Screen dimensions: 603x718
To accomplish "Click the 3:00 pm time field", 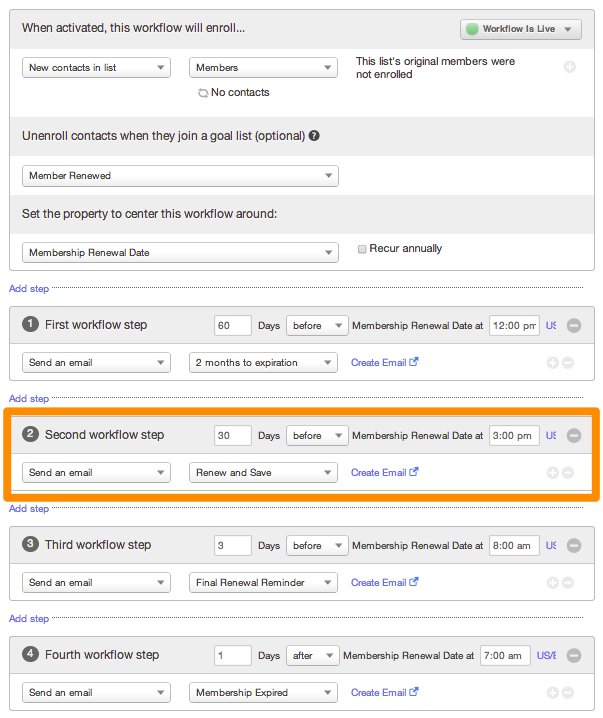I will pos(513,435).
